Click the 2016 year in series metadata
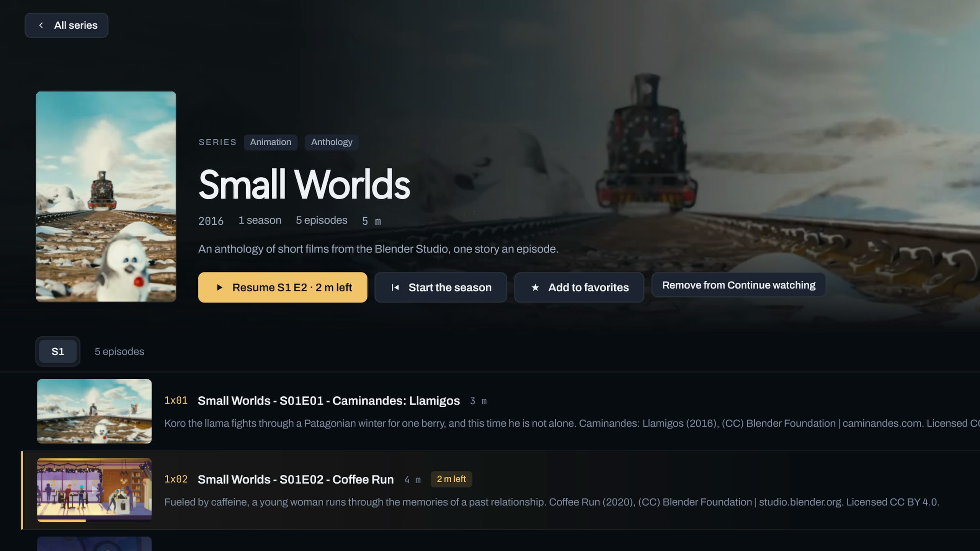 click(211, 221)
